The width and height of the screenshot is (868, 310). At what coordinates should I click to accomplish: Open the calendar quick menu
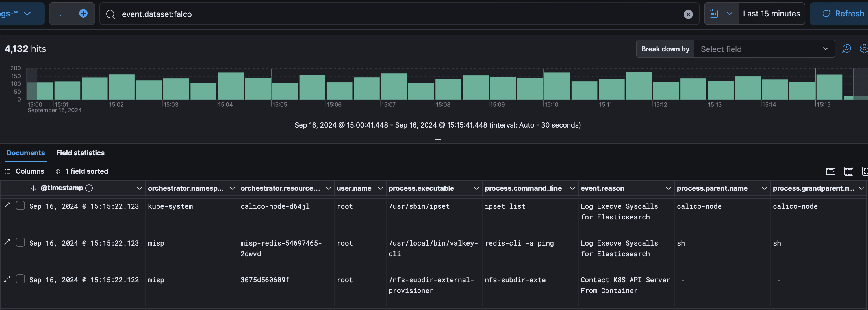[x=714, y=14]
